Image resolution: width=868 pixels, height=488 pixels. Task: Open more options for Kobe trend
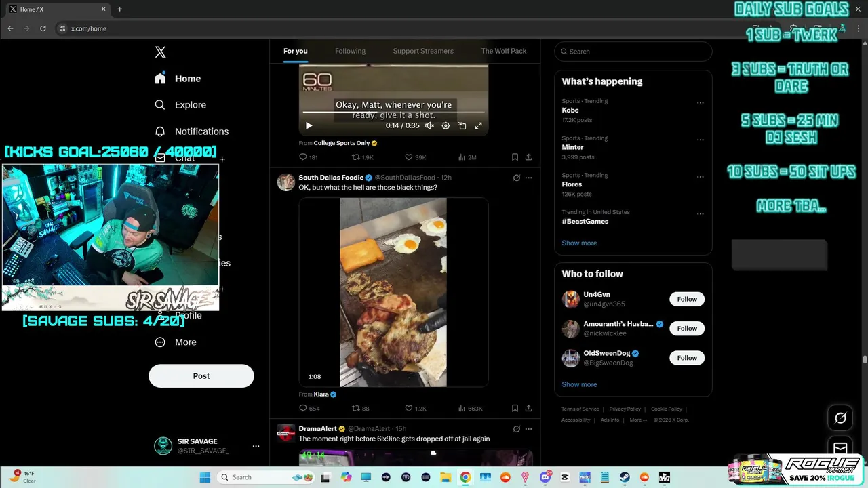(700, 103)
